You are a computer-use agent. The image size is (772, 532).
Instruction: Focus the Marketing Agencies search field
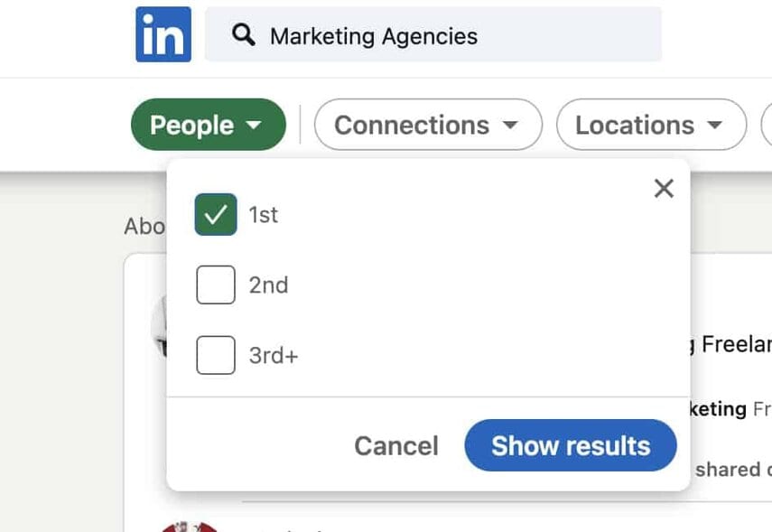pos(433,34)
